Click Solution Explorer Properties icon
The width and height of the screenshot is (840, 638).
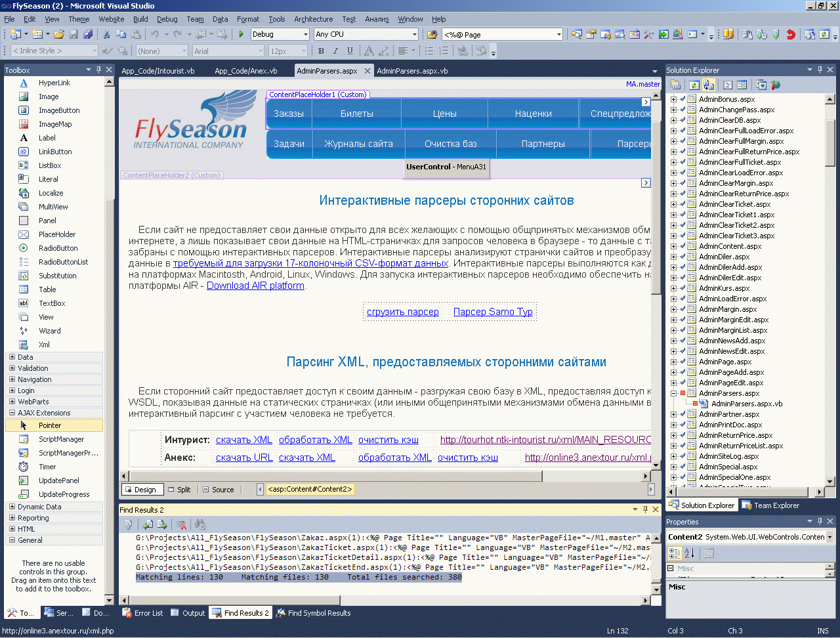pyautogui.click(x=675, y=85)
